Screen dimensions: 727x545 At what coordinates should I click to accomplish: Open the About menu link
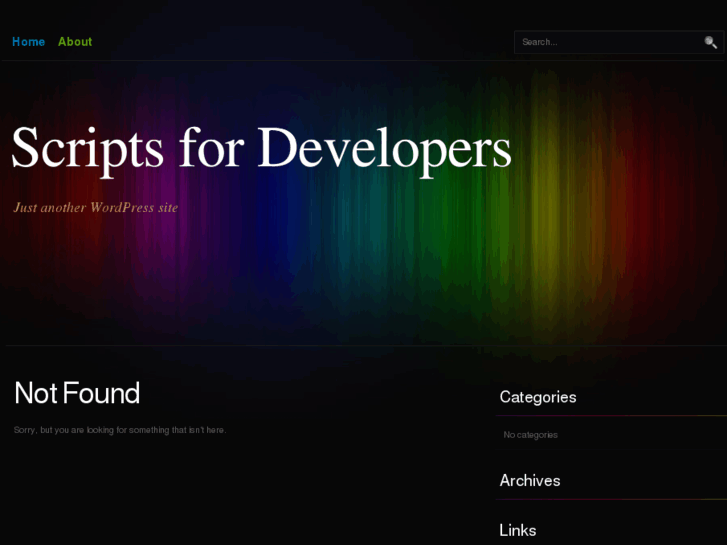pos(75,42)
